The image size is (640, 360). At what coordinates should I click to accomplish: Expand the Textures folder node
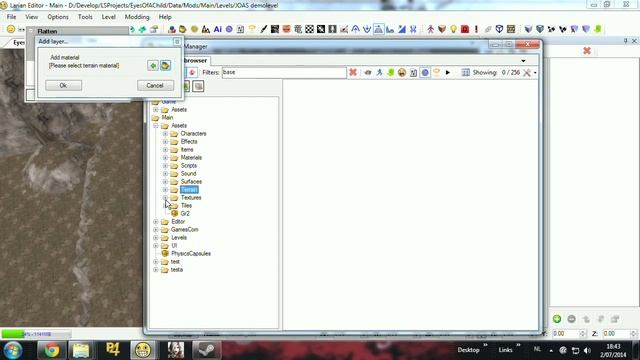[x=165, y=198]
